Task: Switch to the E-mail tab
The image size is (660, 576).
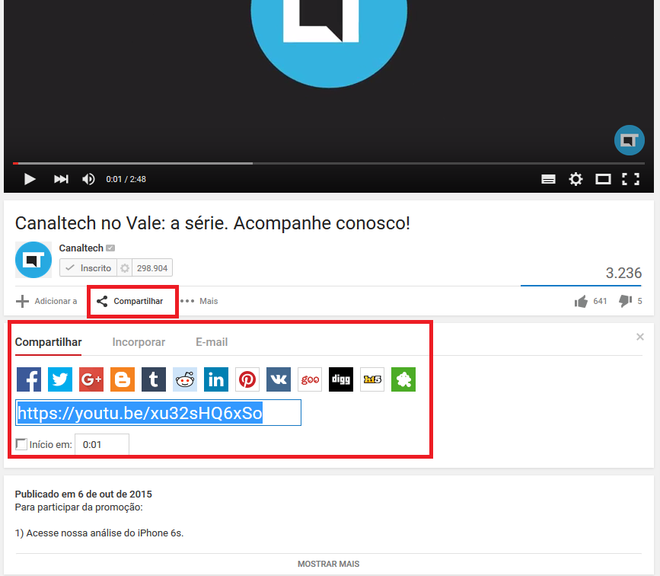Action: [x=212, y=342]
